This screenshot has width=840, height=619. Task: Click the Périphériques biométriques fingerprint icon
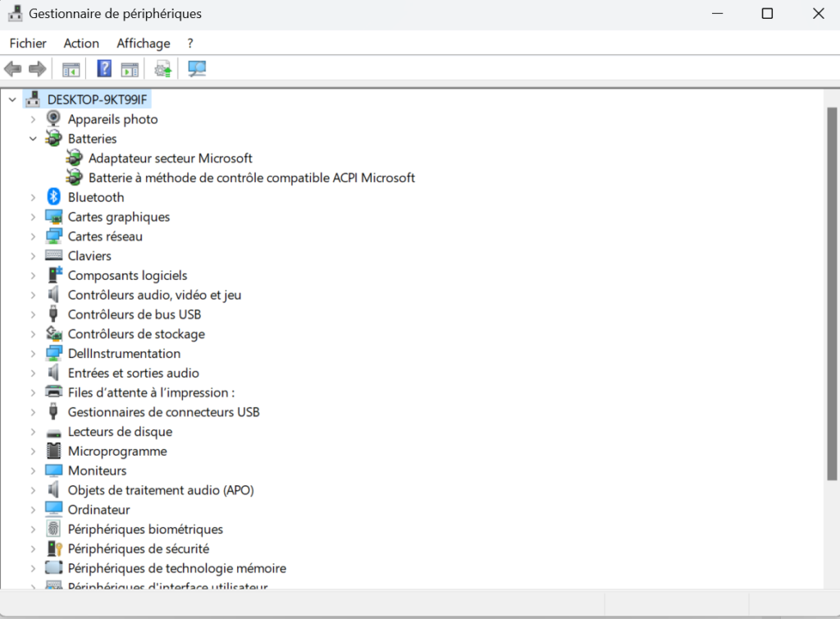(x=53, y=529)
